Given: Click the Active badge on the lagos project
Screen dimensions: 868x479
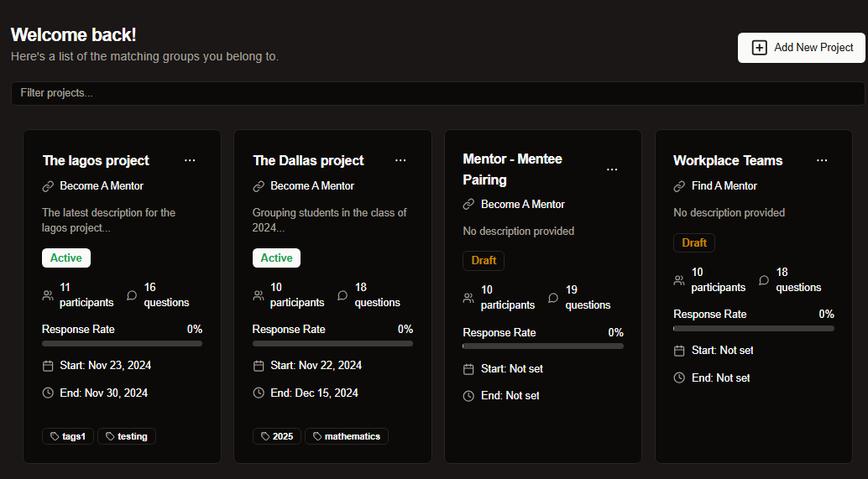Looking at the screenshot, I should tap(65, 258).
